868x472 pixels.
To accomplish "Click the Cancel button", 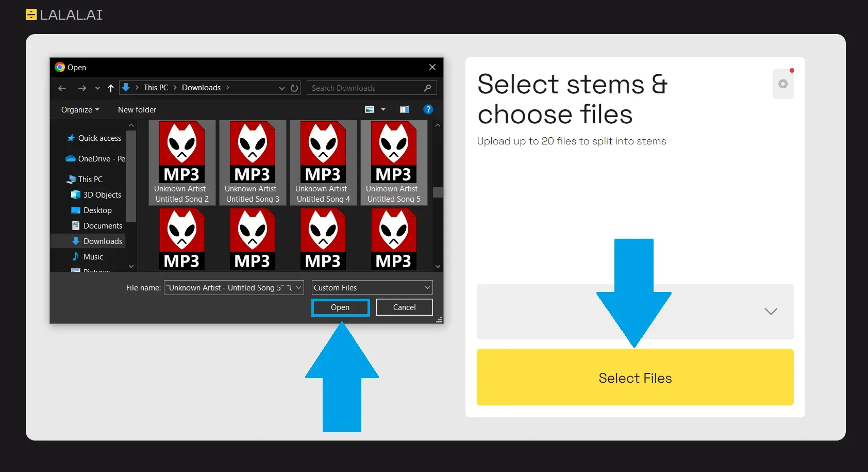I will click(404, 307).
